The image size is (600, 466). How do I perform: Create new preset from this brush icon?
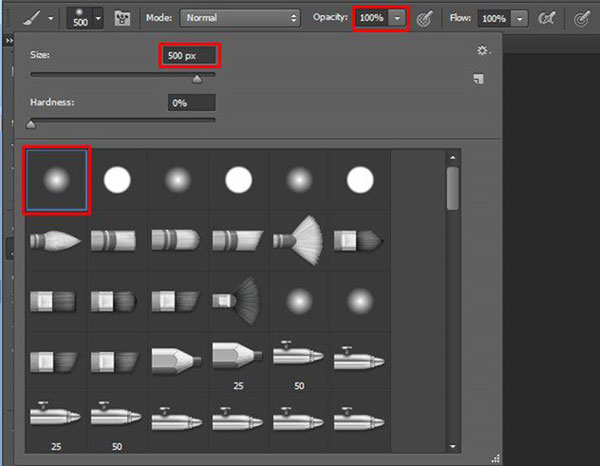[x=479, y=79]
